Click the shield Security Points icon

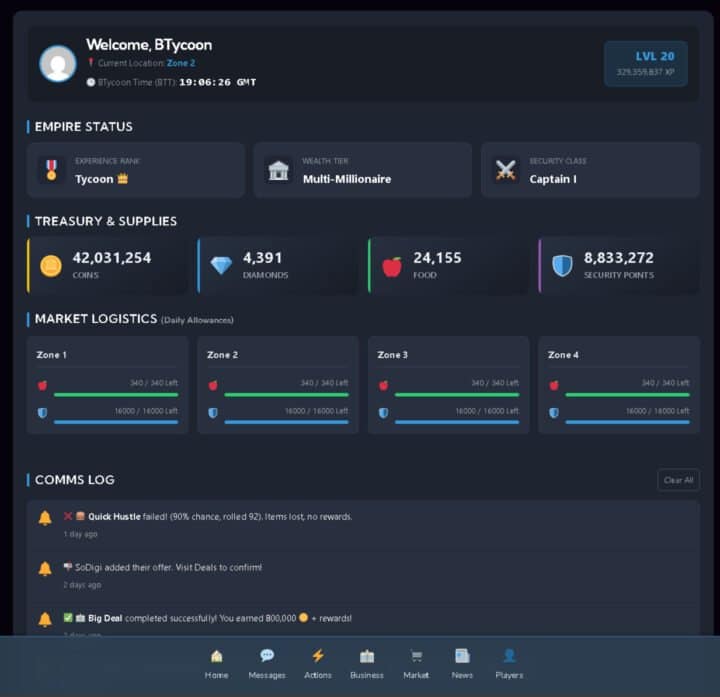pos(563,265)
